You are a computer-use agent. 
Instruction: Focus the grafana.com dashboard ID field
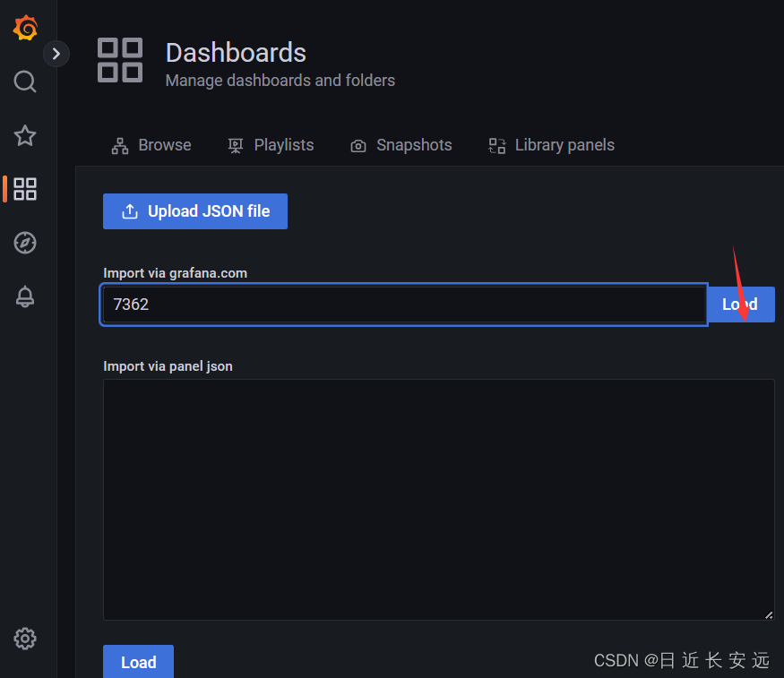pyautogui.click(x=404, y=305)
